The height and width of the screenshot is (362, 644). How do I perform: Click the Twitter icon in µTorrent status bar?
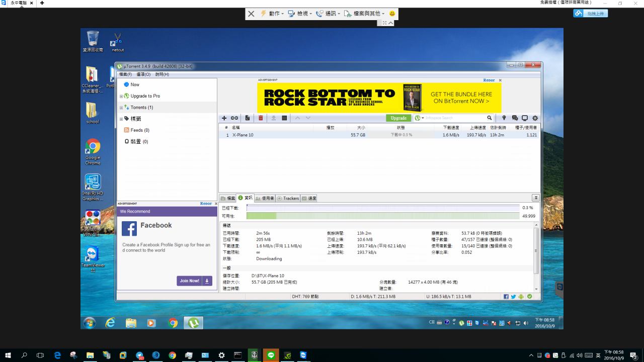514,297
